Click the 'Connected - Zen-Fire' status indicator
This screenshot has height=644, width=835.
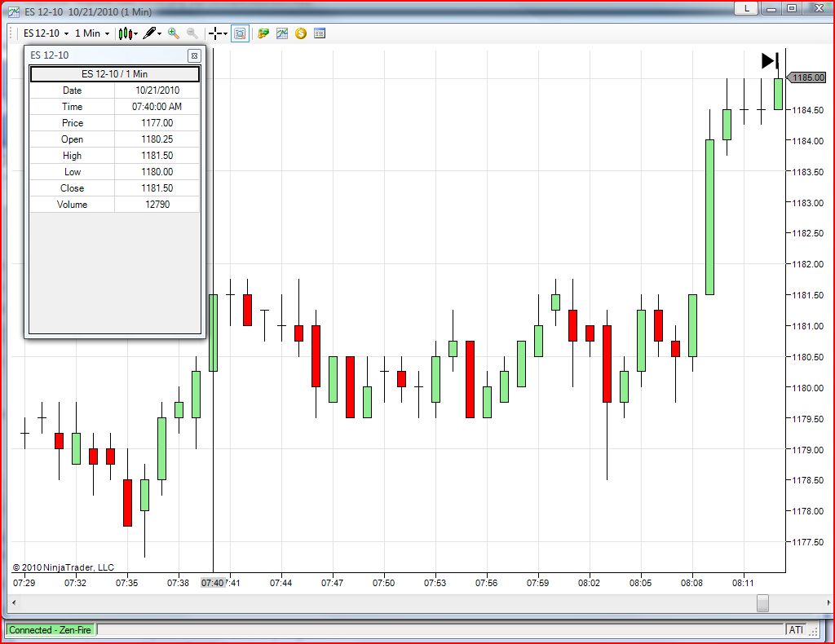50,630
